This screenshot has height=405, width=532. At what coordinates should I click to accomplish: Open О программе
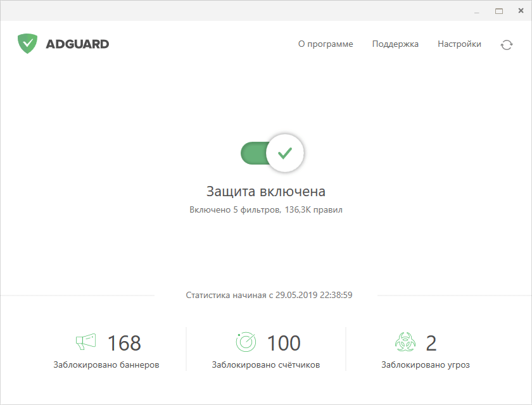(x=326, y=44)
